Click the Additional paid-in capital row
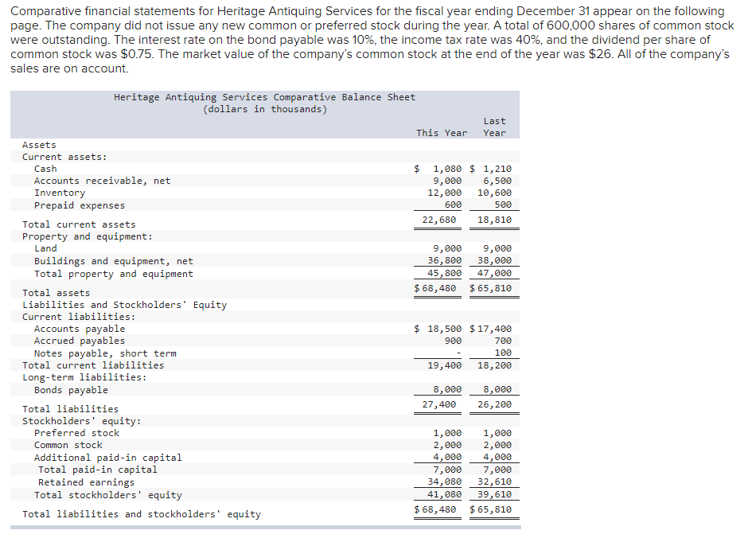The image size is (756, 542). point(90,457)
